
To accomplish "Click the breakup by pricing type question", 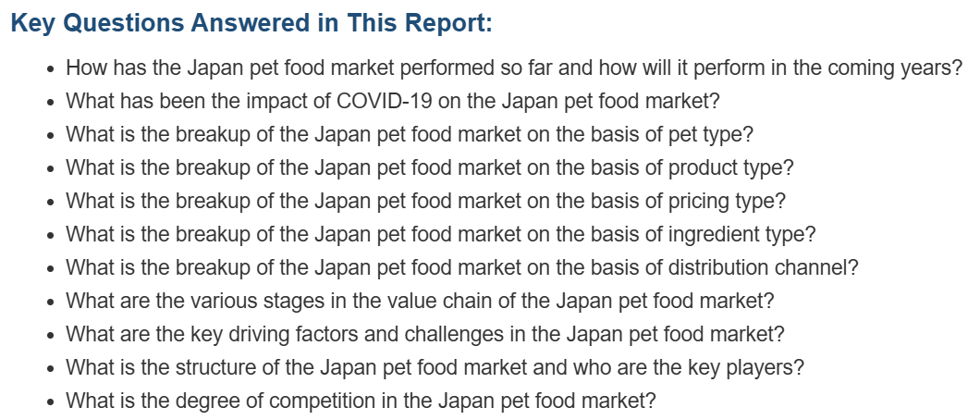I will [425, 201].
